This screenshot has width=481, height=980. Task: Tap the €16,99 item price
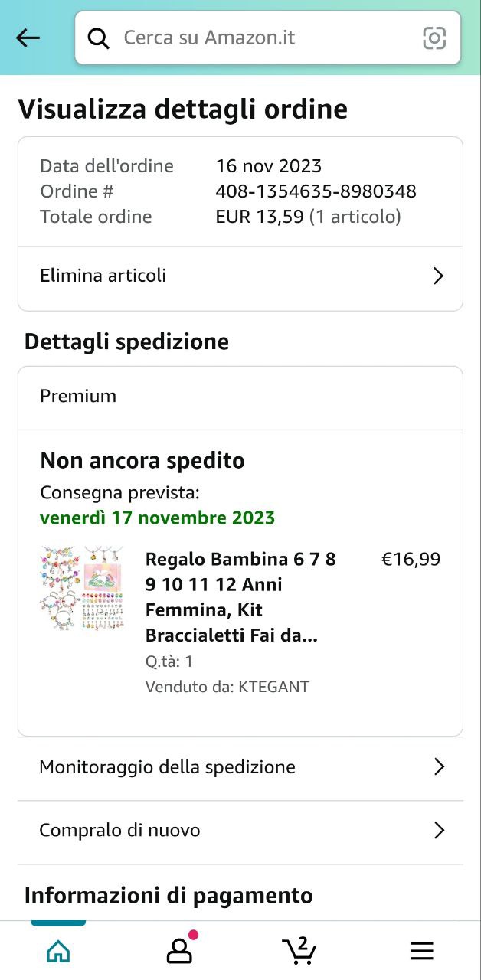411,560
